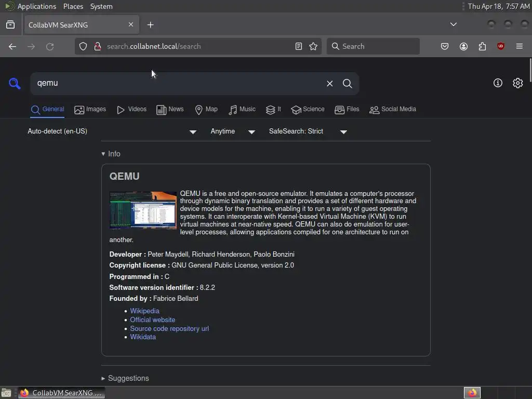Expand the Suggestions section
The width and height of the screenshot is (532, 399).
(125, 378)
